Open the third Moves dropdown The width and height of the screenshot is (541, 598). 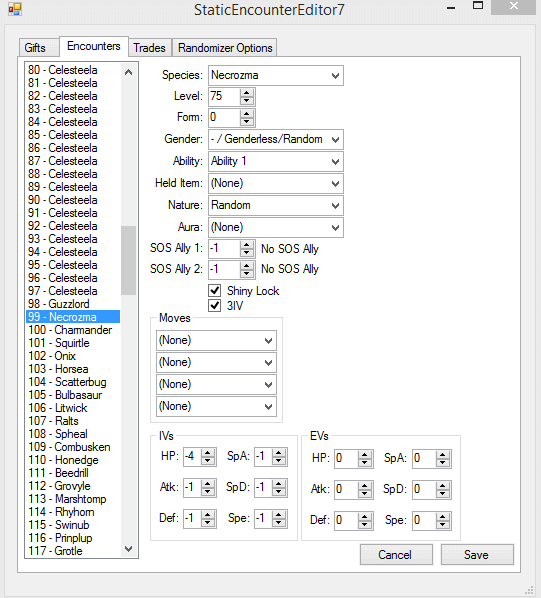(x=216, y=384)
